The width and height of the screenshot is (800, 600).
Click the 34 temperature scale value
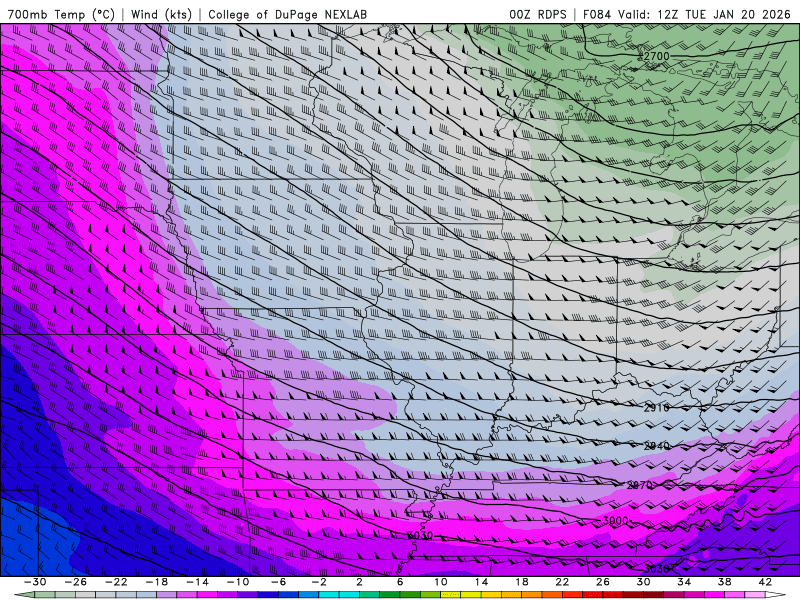(x=684, y=582)
